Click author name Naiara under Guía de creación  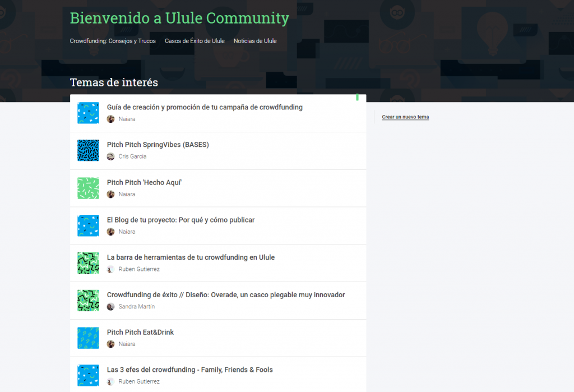[x=127, y=119]
